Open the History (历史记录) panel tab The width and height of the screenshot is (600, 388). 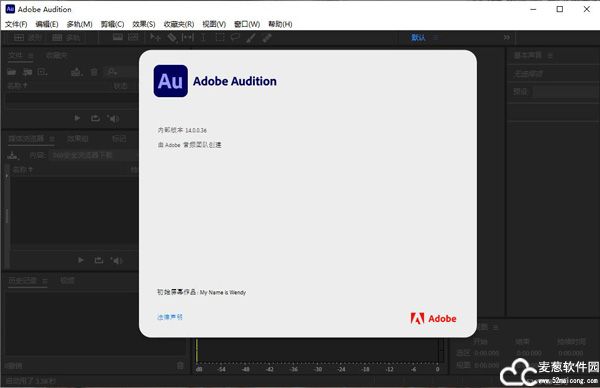tap(22, 280)
